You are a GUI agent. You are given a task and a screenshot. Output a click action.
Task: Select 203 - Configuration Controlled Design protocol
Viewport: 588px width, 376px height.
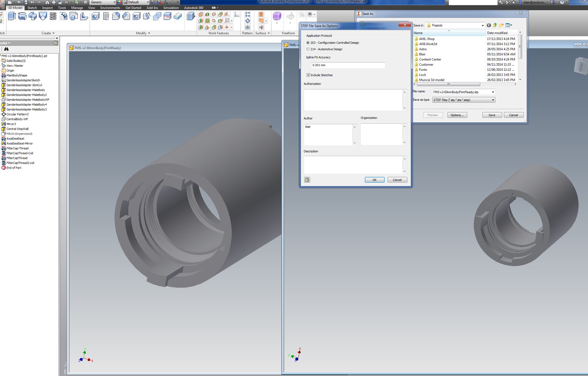click(308, 43)
